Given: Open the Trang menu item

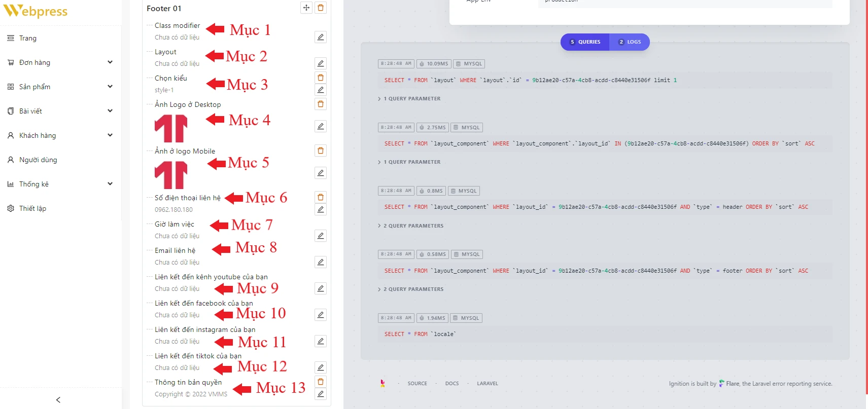Looking at the screenshot, I should point(28,38).
